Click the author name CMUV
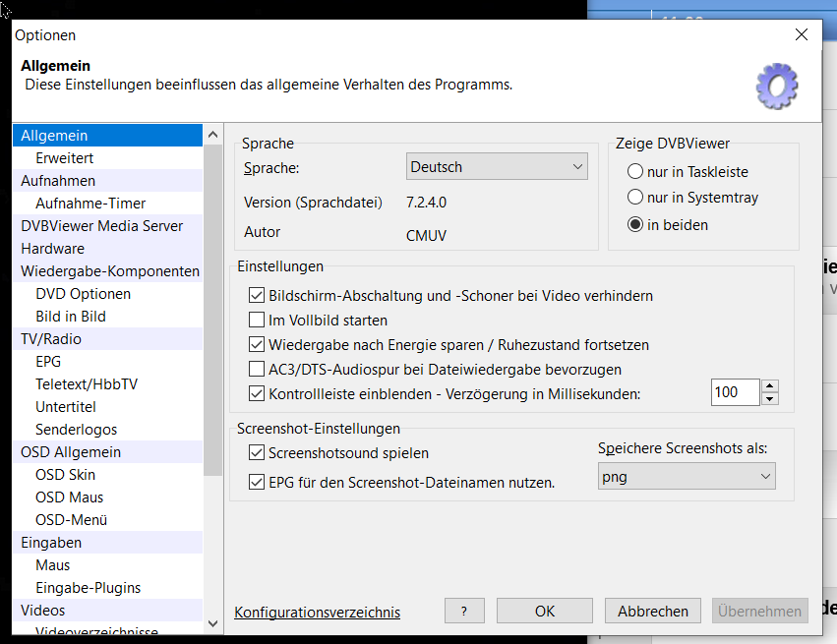This screenshot has height=644, width=837. click(426, 235)
